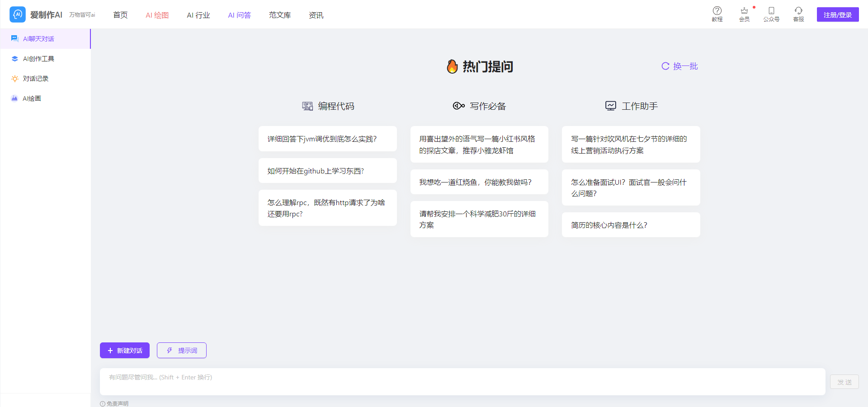Select prompt about 小红书风格探店文章

coord(479,145)
